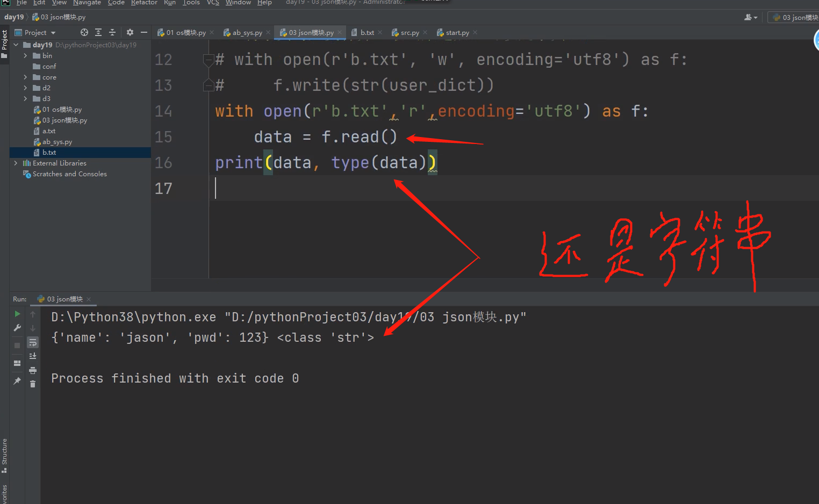Click the 'Process finished with exit code 0' output
Image resolution: width=819 pixels, height=504 pixels.
coord(175,378)
